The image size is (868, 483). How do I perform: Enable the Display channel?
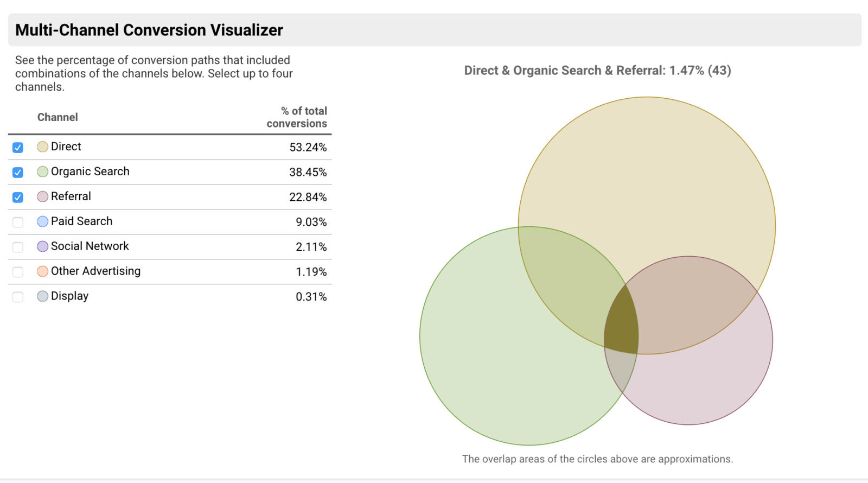[17, 297]
